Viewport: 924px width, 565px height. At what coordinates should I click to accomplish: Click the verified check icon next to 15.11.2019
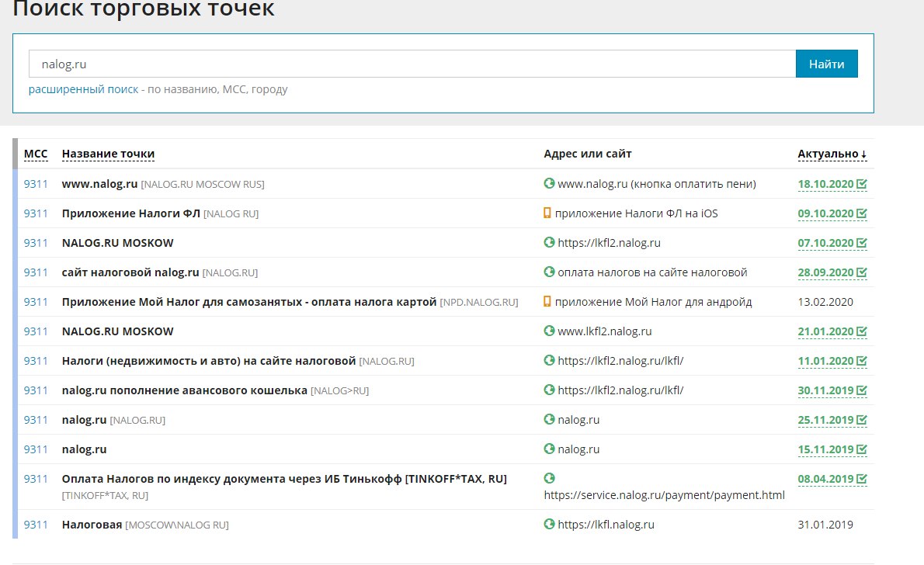(862, 449)
